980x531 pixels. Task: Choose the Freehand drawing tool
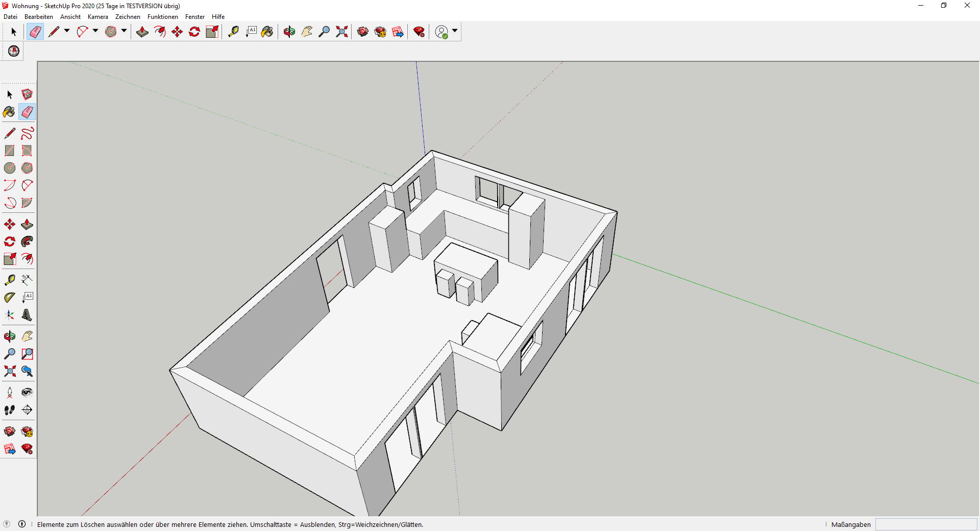click(27, 133)
